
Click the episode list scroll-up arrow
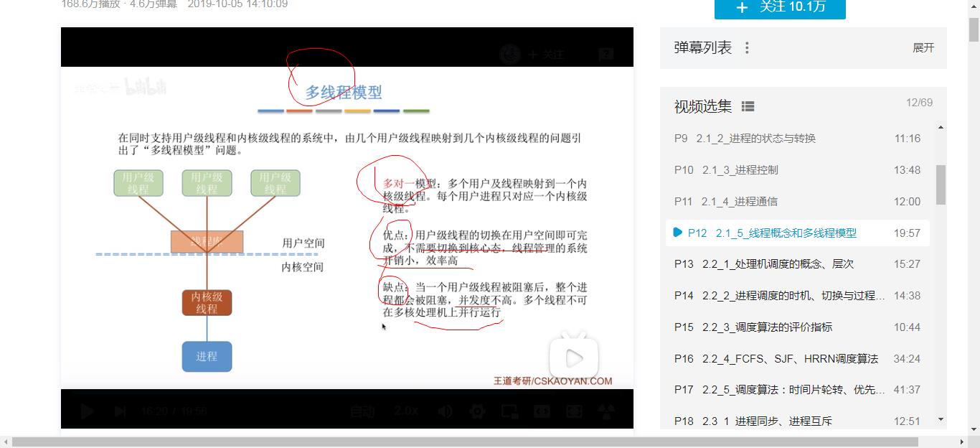coord(941,128)
